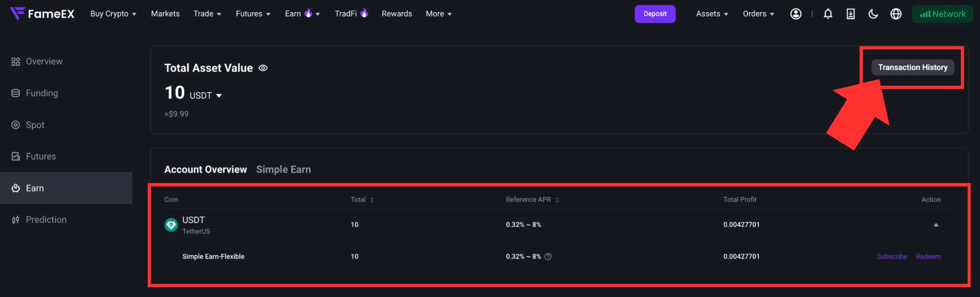Click the Redeem link

click(x=928, y=256)
